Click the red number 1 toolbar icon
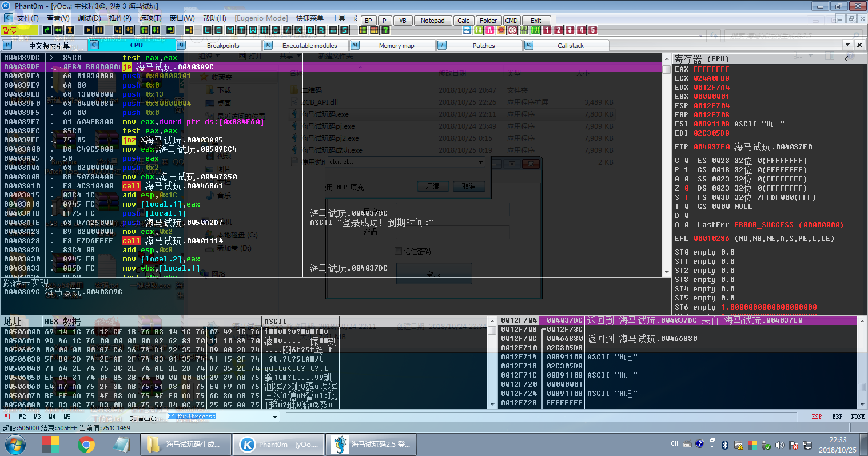 (547, 30)
